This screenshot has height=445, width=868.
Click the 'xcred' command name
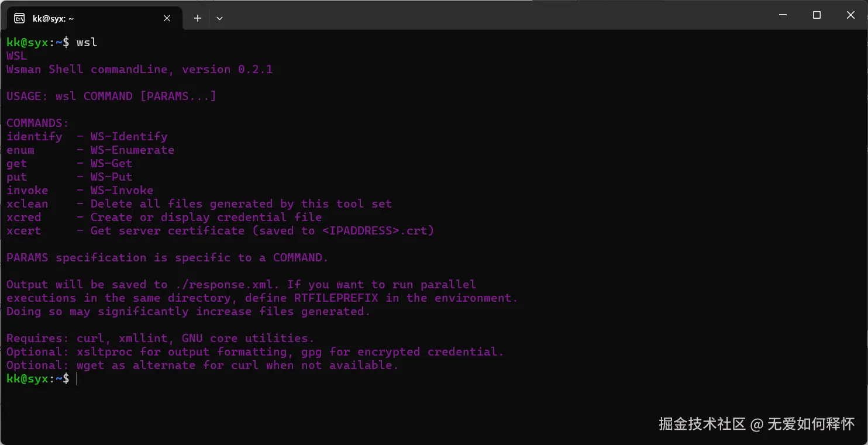pyautogui.click(x=23, y=218)
